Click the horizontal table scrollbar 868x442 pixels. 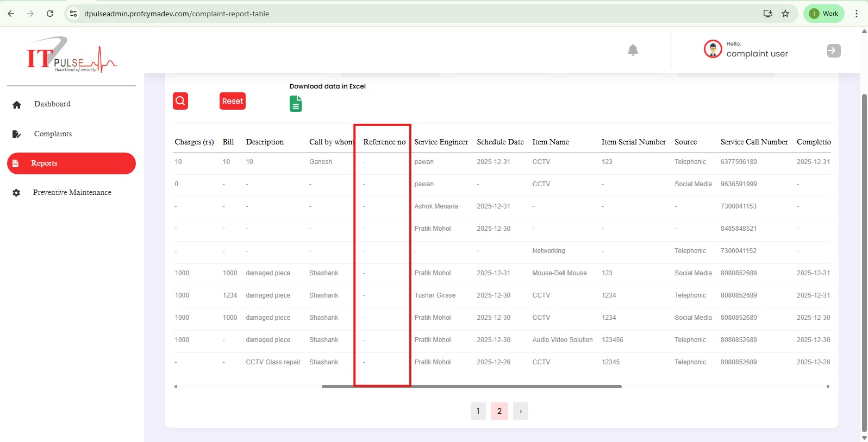tap(471, 387)
